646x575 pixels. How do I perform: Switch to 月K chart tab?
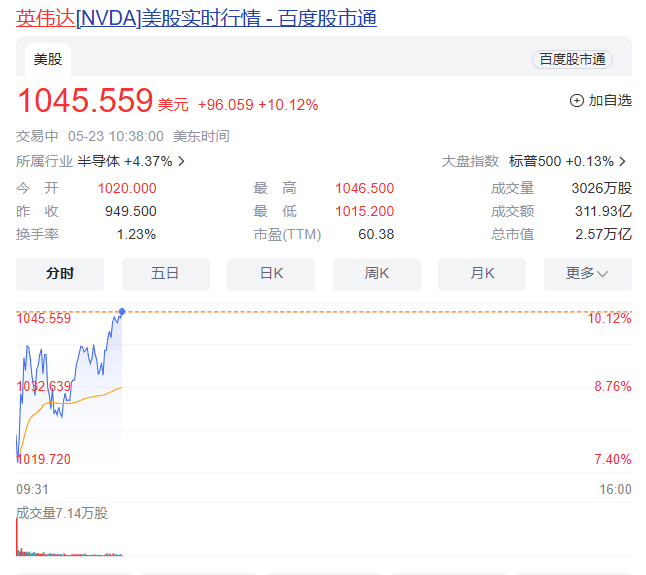pos(482,274)
